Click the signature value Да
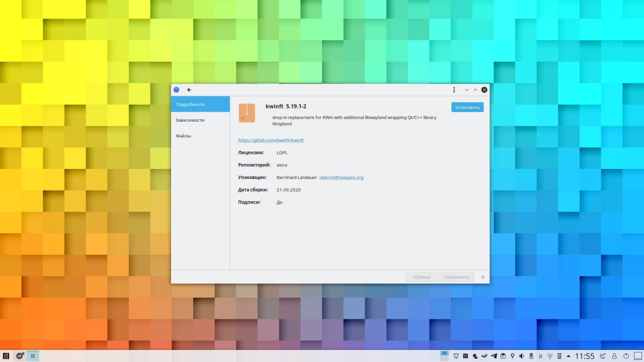This screenshot has height=362, width=644. coord(279,202)
